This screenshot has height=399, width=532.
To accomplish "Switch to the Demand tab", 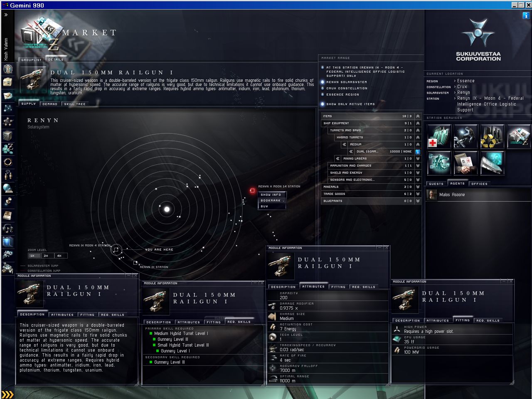I will coord(50,104).
